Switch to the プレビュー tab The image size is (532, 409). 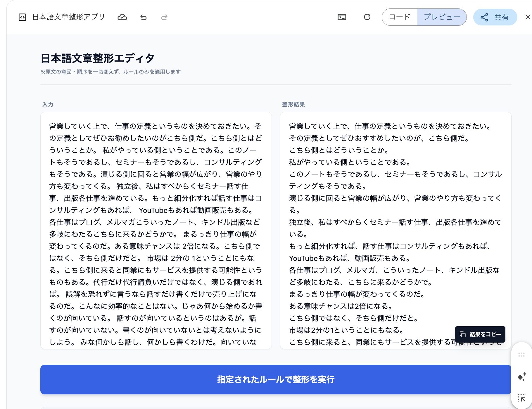[x=442, y=17]
